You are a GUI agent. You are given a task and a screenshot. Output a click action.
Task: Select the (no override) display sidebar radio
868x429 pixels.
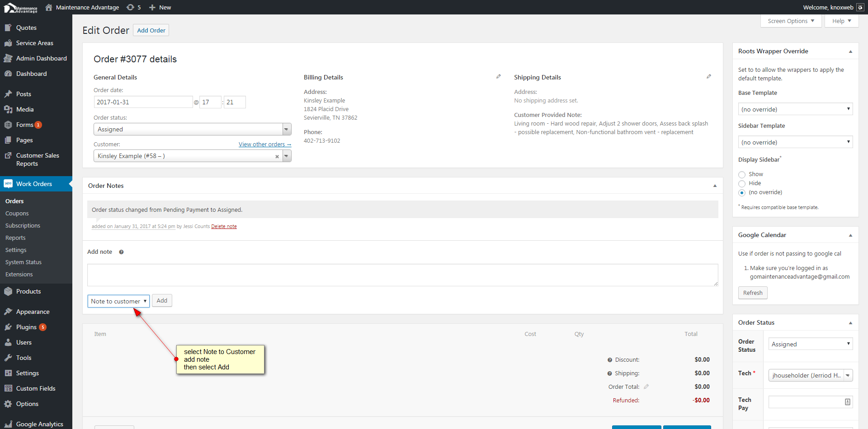point(742,193)
